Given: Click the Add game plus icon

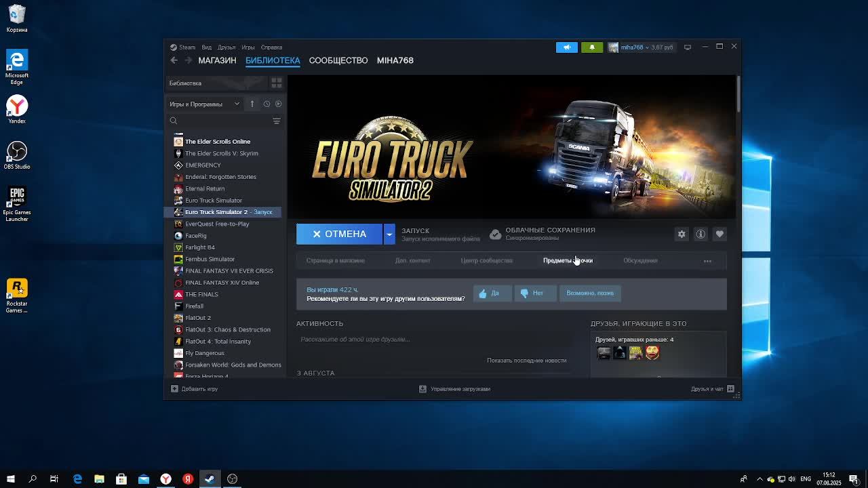Looking at the screenshot, I should tap(174, 389).
